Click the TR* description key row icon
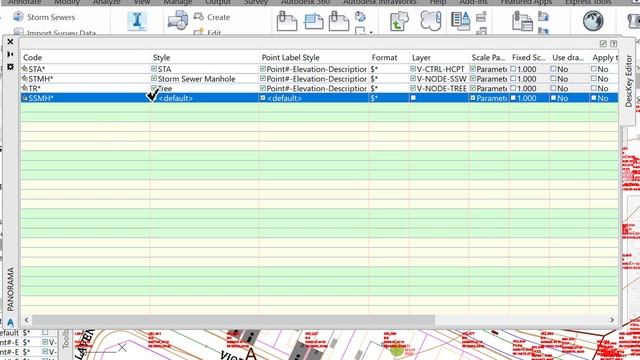 click(25, 88)
